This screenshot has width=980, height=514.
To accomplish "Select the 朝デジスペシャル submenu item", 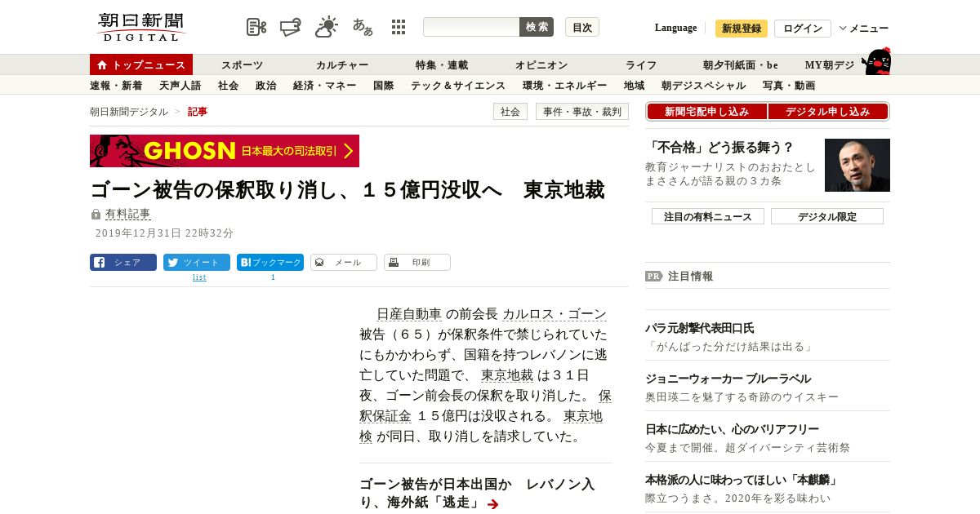I will [x=703, y=86].
